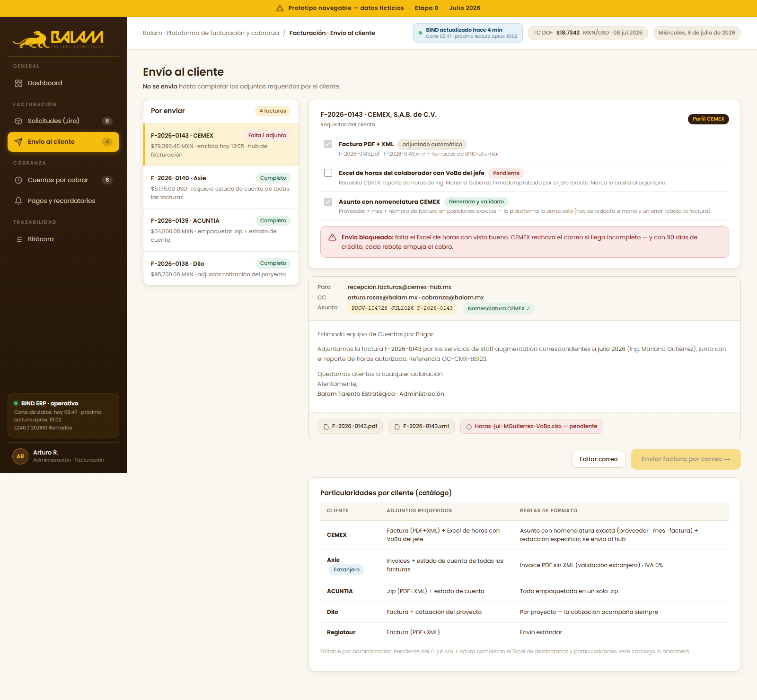Toggle Asunto con nomenclatura CEMEX checkbox
This screenshot has width=757, height=700.
328,202
